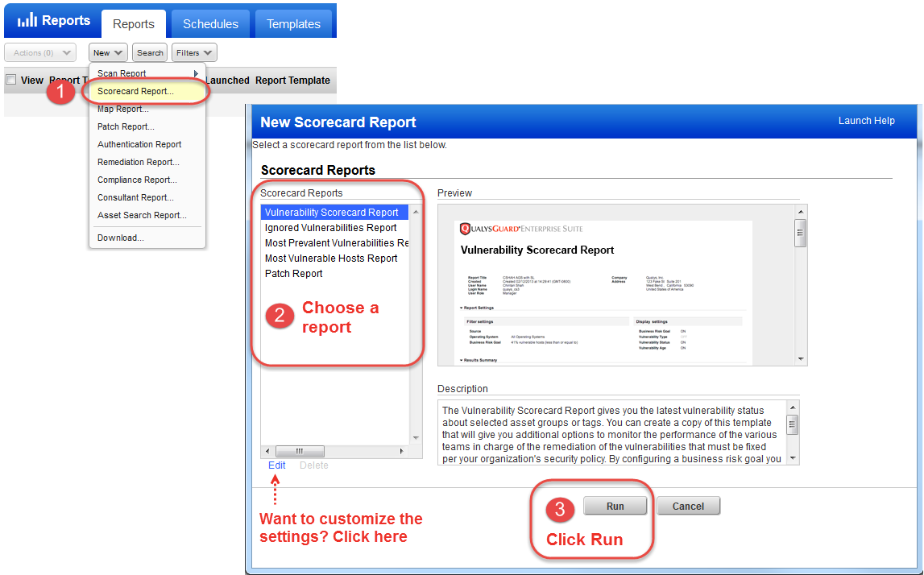Switch to the Templates tab
The image size is (924, 575).
point(293,24)
